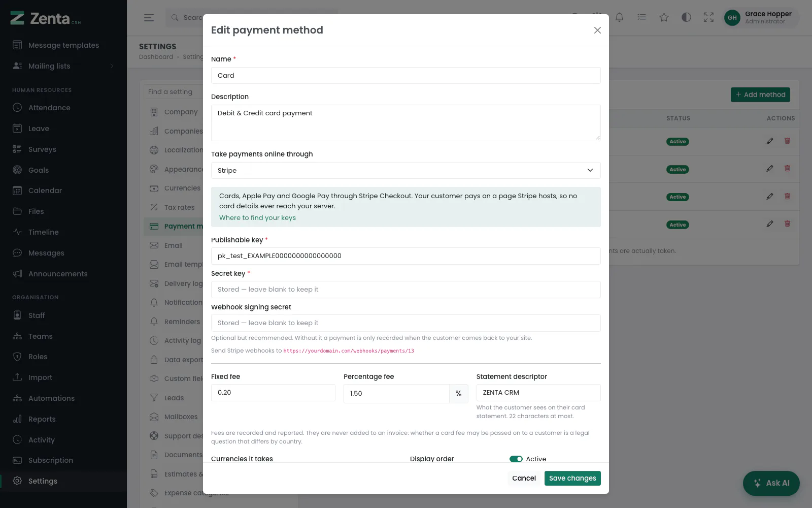The width and height of the screenshot is (812, 508).
Task: Open the task list icon in header
Action: tap(641, 17)
